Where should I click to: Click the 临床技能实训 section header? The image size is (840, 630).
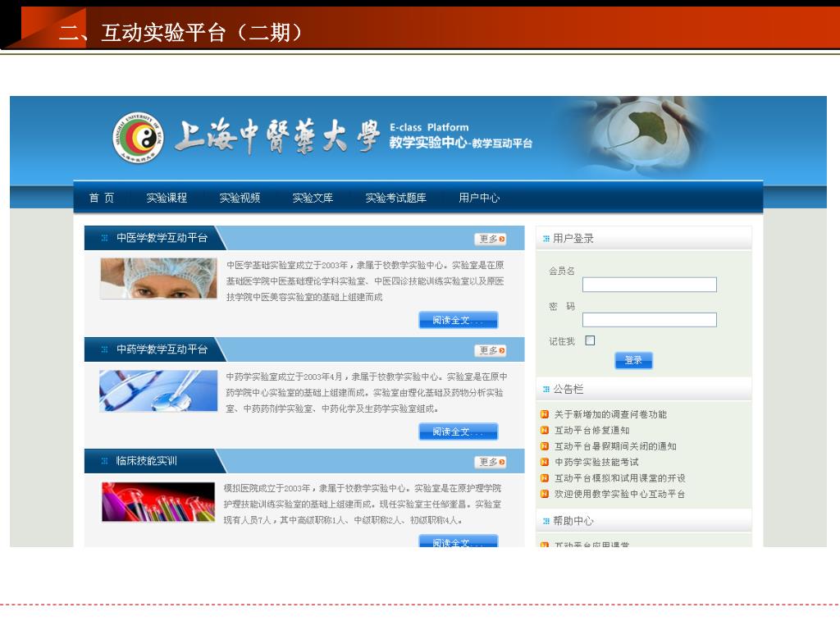146,461
